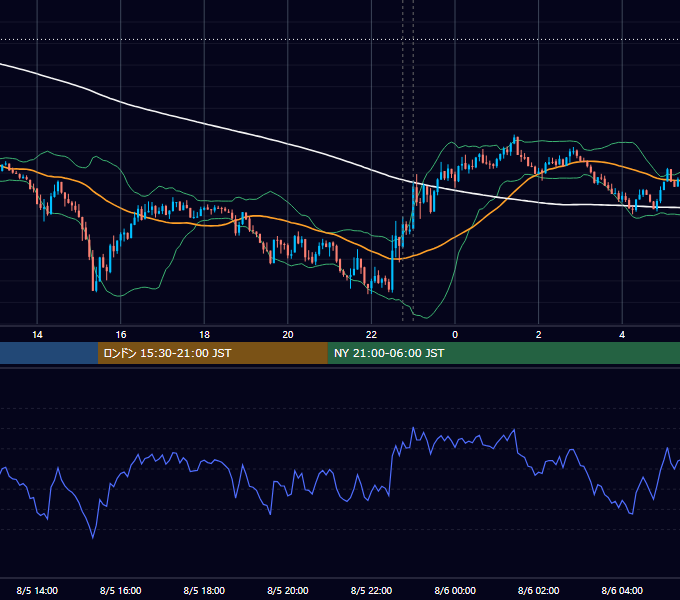Click the 8/5 14:00 oscillator axis label
The width and height of the screenshot is (680, 600).
(37, 590)
